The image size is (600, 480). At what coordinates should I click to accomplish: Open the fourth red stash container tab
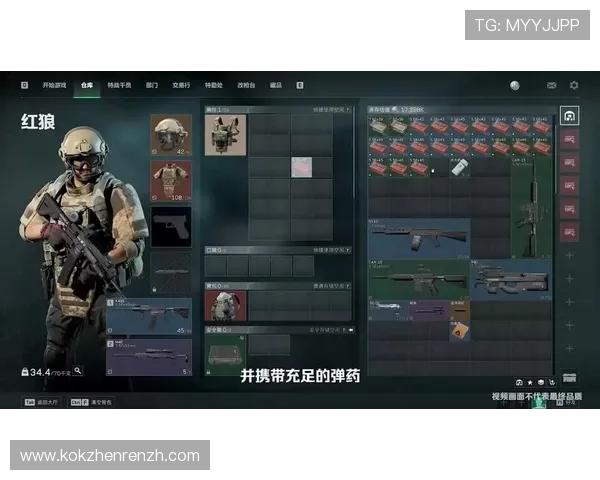click(x=569, y=209)
